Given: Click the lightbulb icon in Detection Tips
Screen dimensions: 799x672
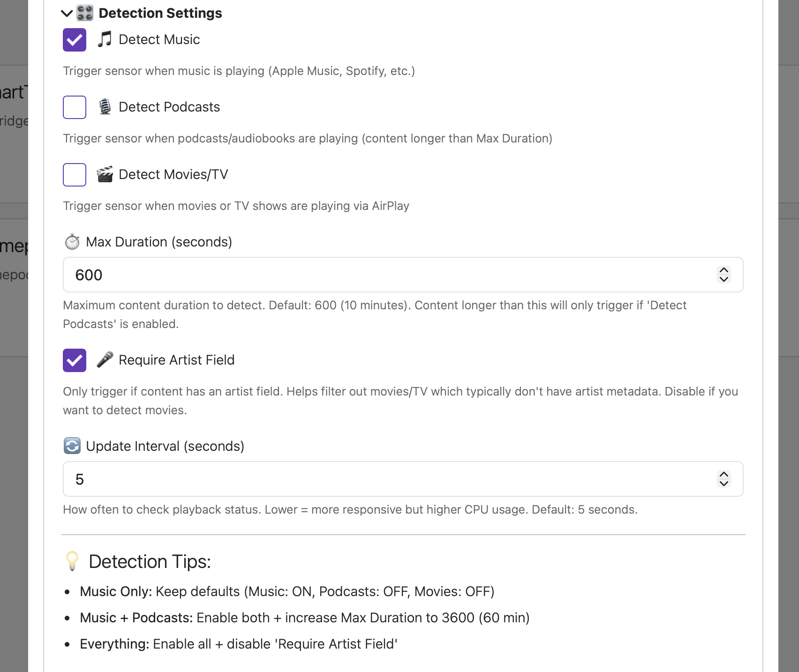Looking at the screenshot, I should tap(73, 561).
